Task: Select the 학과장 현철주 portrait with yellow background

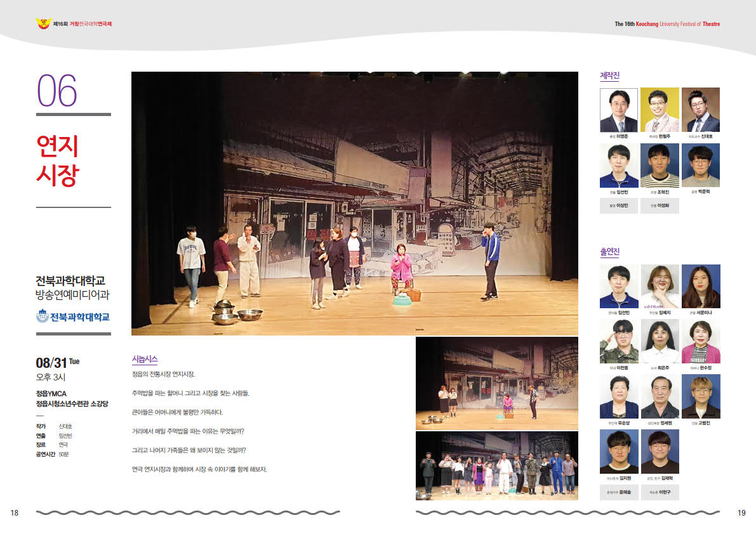Action: [660, 110]
